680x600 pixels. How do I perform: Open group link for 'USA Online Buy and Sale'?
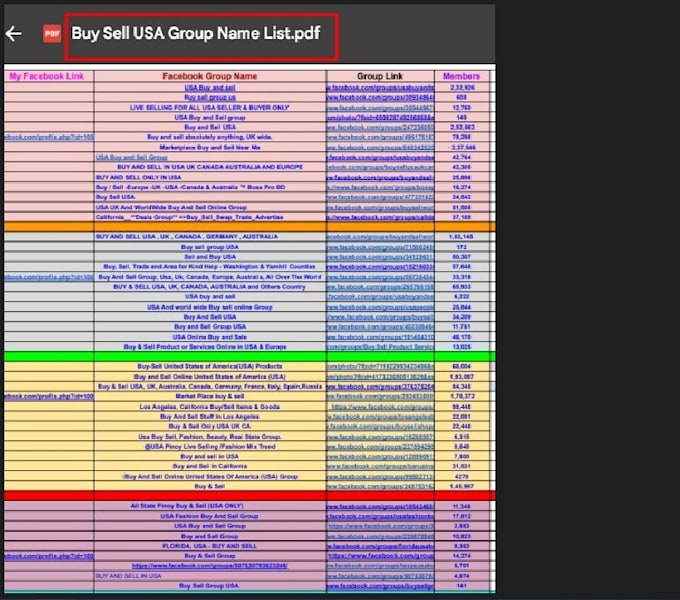pos(380,337)
